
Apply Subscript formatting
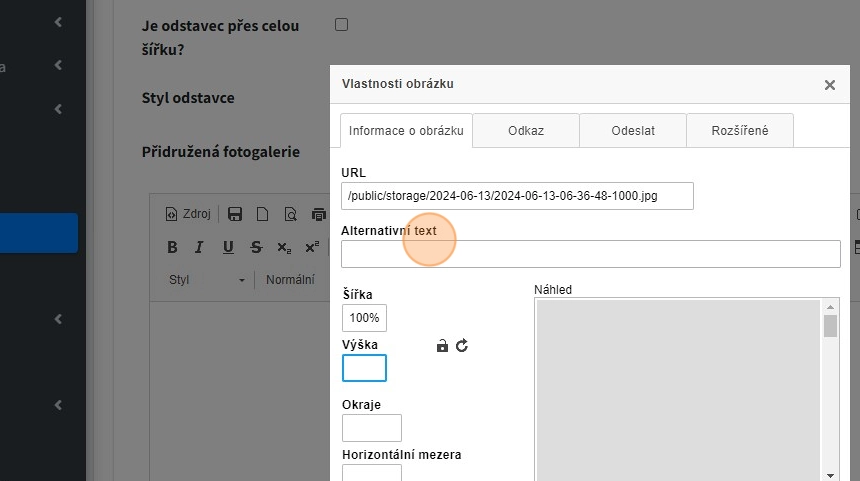pyautogui.click(x=284, y=248)
